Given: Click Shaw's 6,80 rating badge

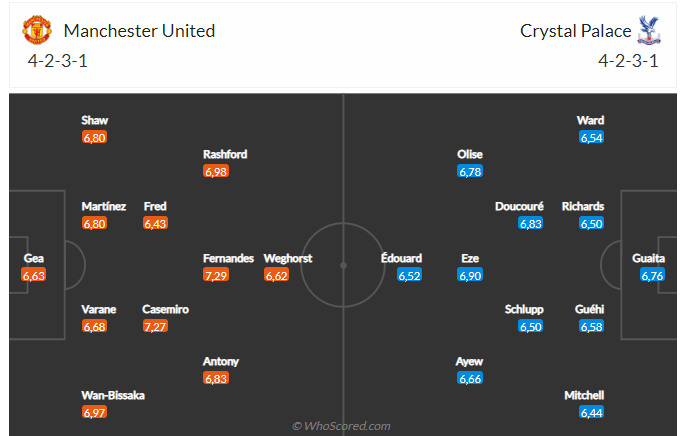Looking at the screenshot, I should pos(94,137).
